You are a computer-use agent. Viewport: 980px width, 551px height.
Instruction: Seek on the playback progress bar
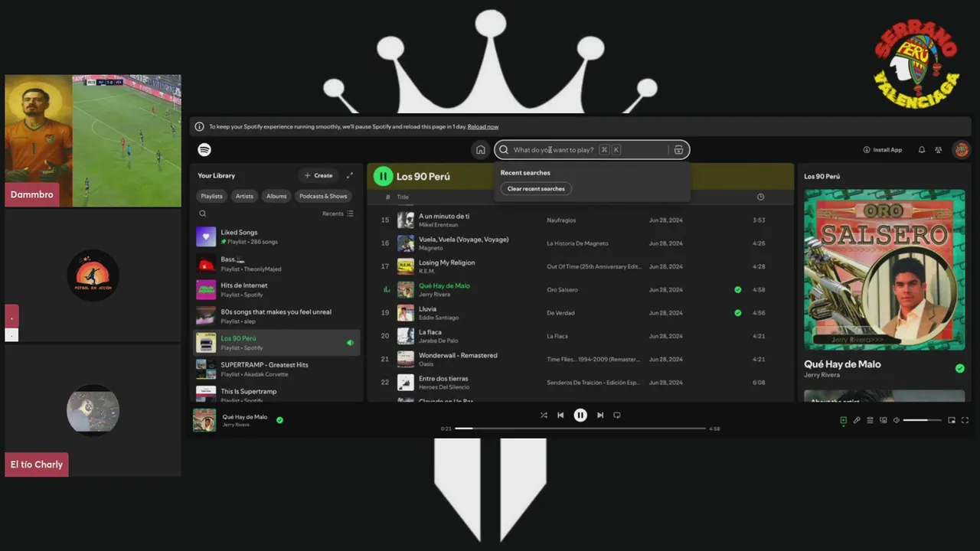580,429
